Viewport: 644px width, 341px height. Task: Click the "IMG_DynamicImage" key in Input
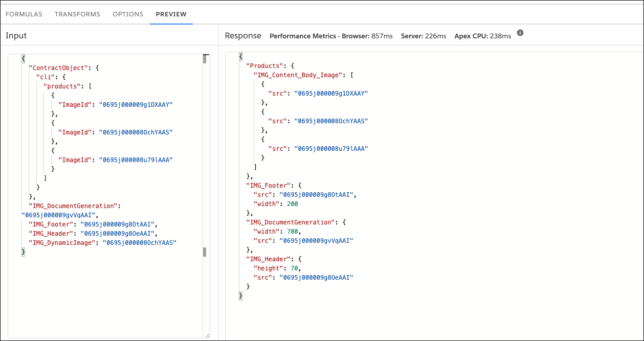[62, 243]
